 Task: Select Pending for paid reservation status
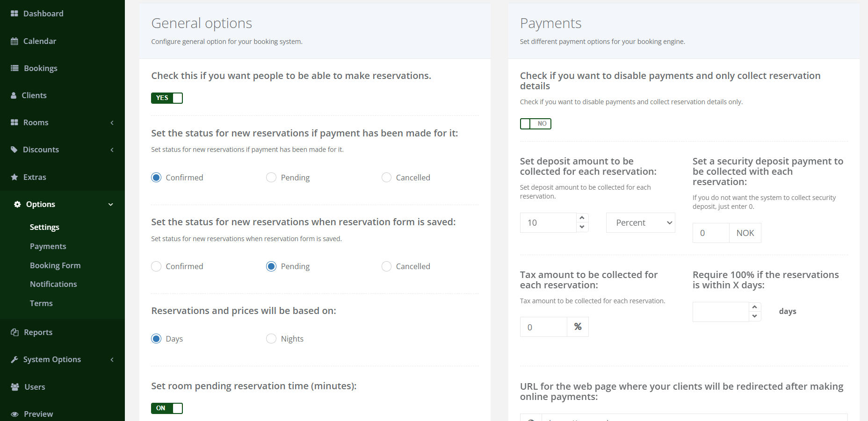click(271, 178)
